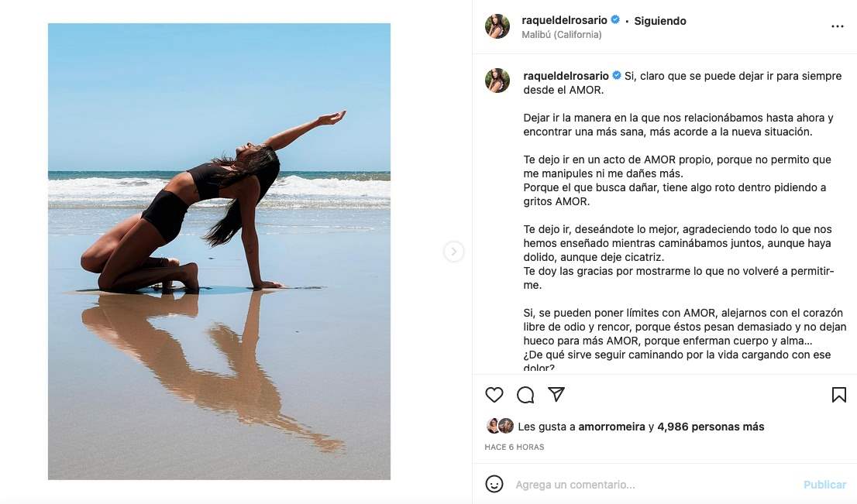The width and height of the screenshot is (857, 504).
Task: Share post with paper plane icon
Action: (x=556, y=394)
